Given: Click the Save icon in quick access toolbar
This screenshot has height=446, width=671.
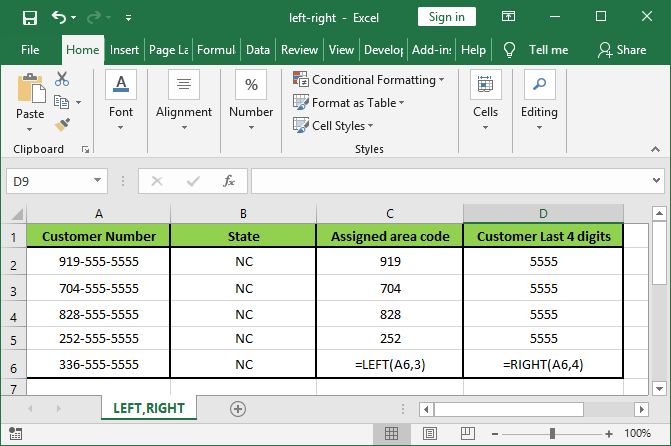Looking at the screenshot, I should [30, 18].
